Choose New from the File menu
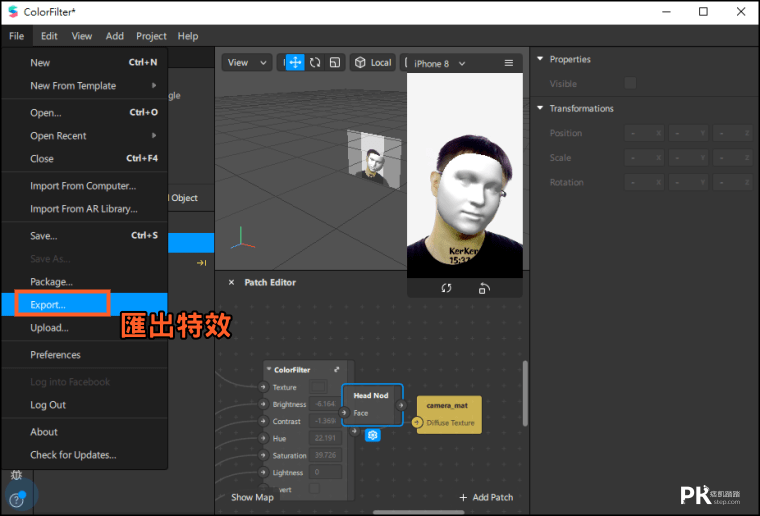The width and height of the screenshot is (760, 516). 85,63
